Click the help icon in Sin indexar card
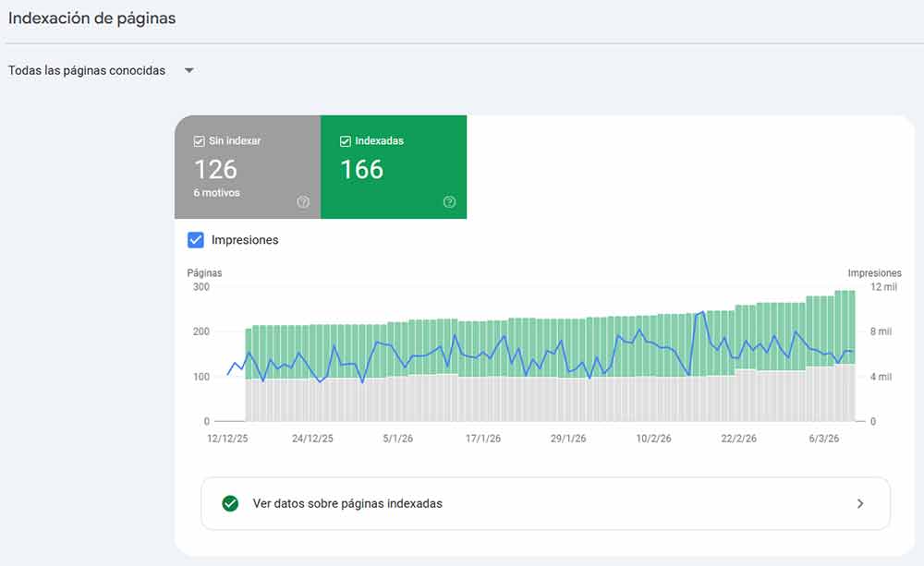This screenshot has width=924, height=566. [x=303, y=202]
